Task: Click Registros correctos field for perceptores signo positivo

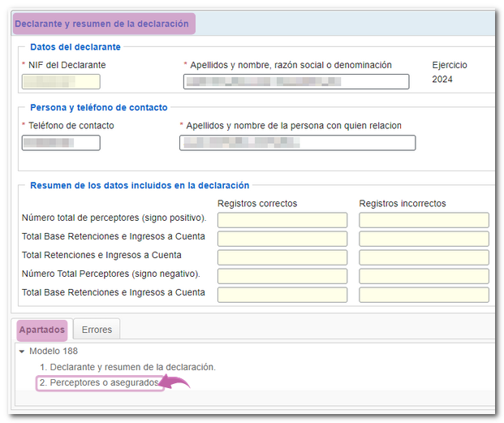Action: 282,220
